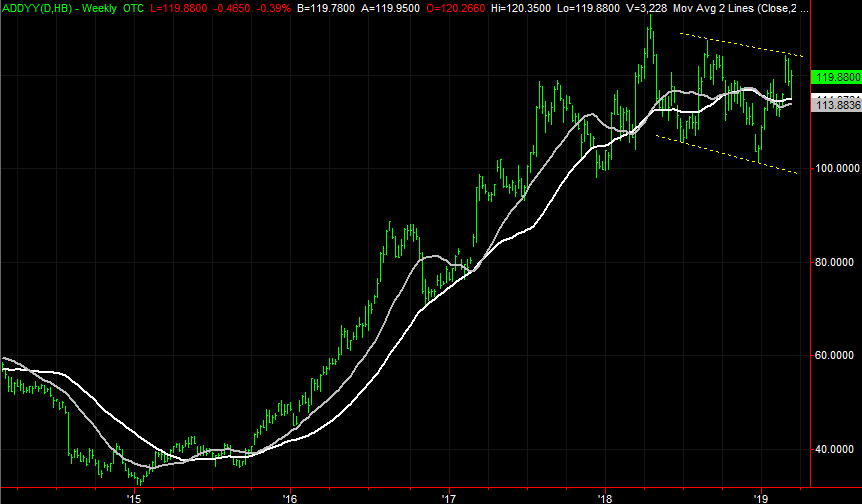Click the bid value B=119.7800
The image size is (862, 504).
(325, 8)
